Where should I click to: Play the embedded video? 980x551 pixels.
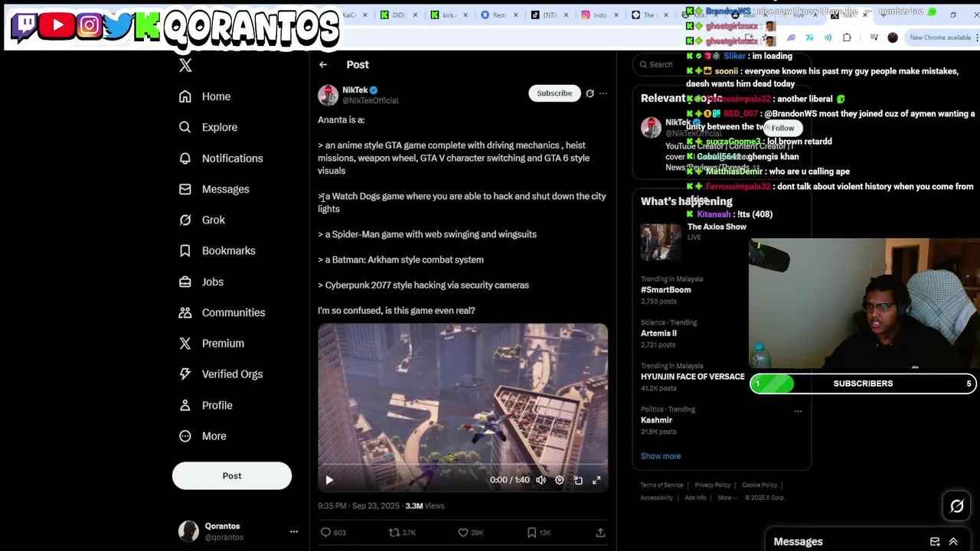click(x=329, y=480)
